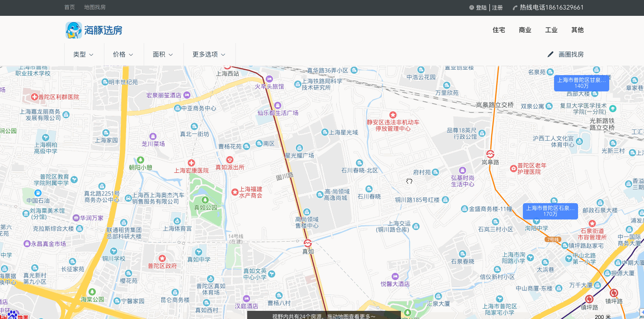Expand the 更多选项 filter dropdown

click(x=209, y=54)
